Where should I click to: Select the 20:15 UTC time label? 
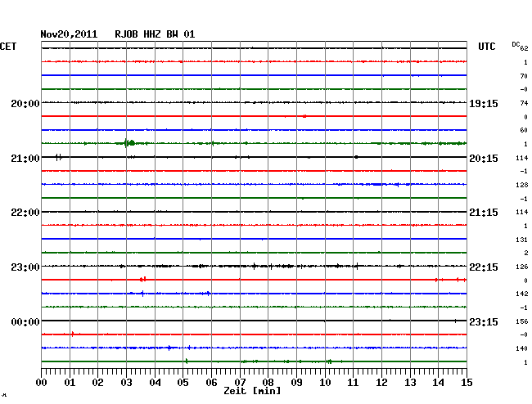pos(484,159)
